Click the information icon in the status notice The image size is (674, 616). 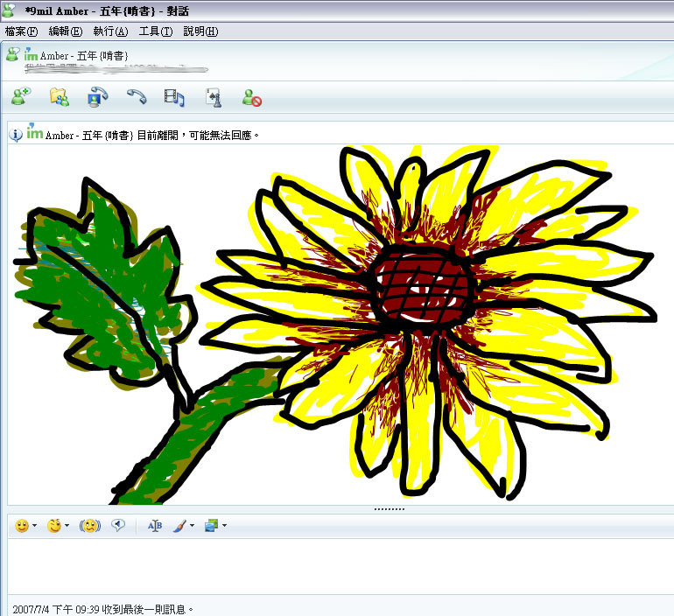pyautogui.click(x=16, y=135)
